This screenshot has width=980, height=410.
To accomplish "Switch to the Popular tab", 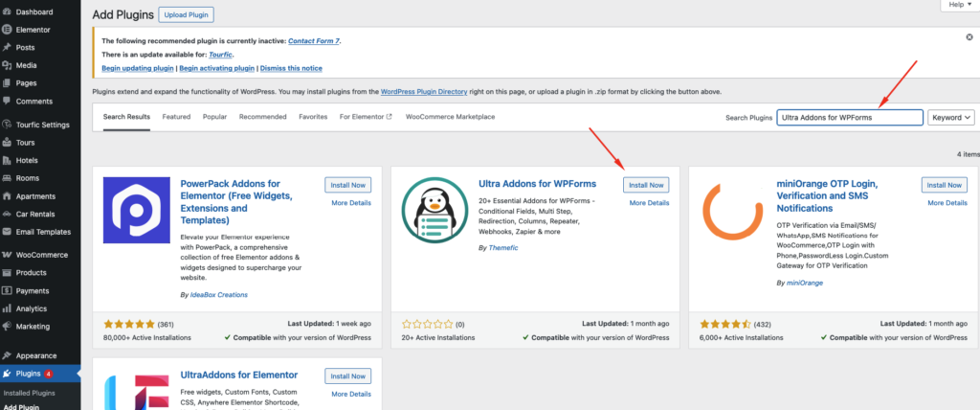I will (x=214, y=117).
